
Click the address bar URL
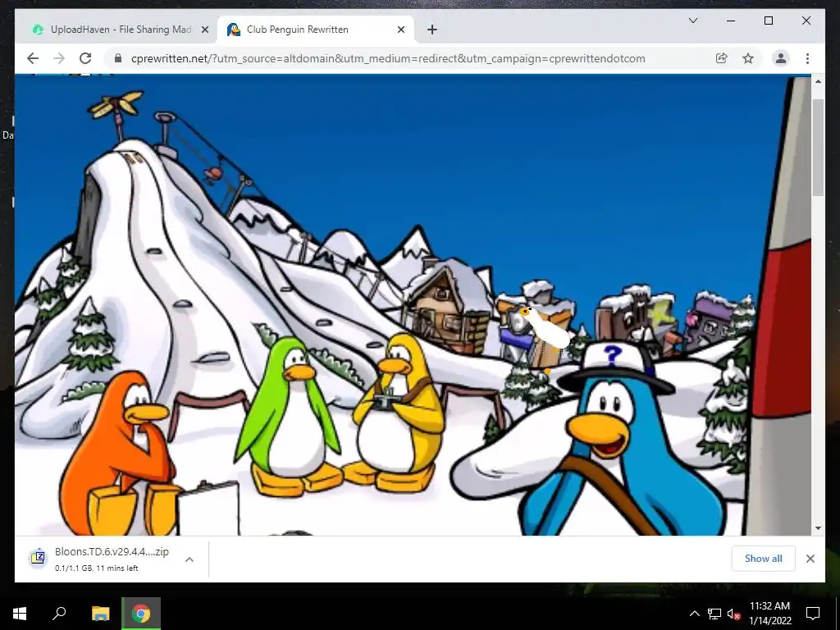(x=388, y=58)
